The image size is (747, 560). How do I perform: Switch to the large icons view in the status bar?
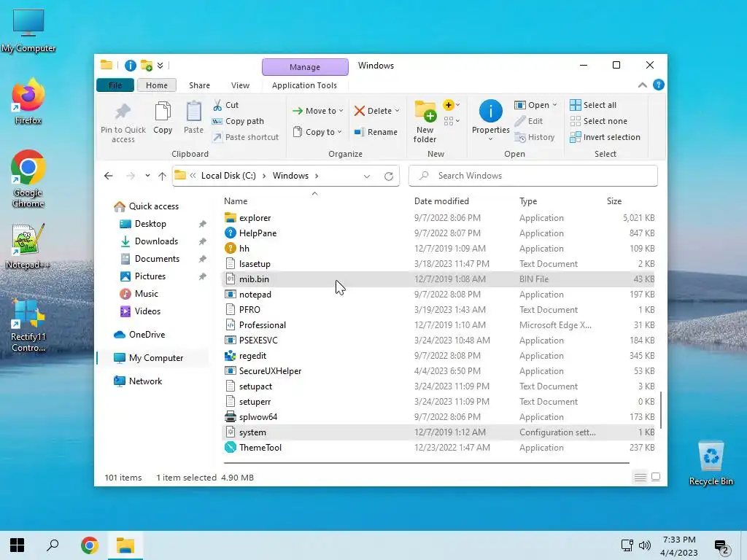(x=656, y=477)
